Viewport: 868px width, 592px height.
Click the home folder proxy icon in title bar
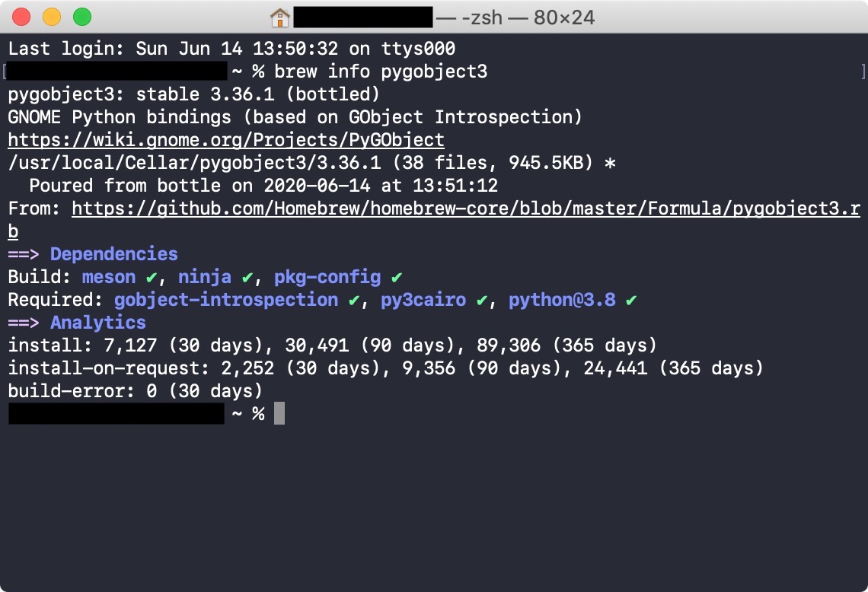pyautogui.click(x=280, y=17)
